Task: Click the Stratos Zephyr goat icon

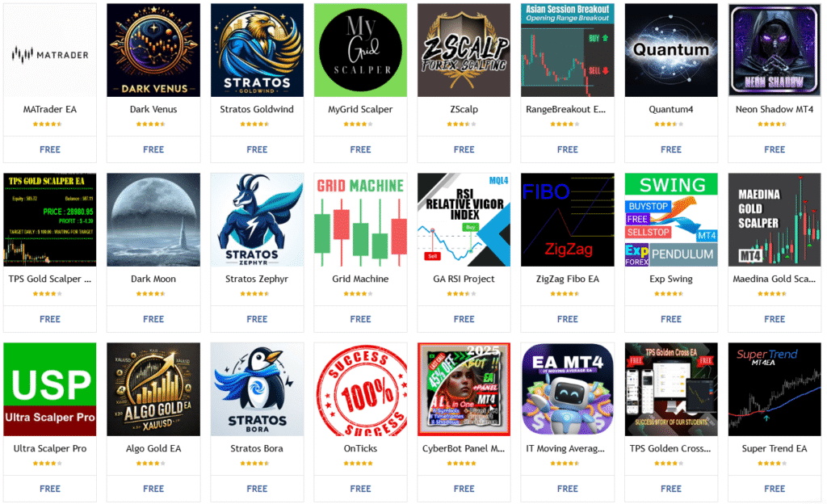Action: (257, 220)
